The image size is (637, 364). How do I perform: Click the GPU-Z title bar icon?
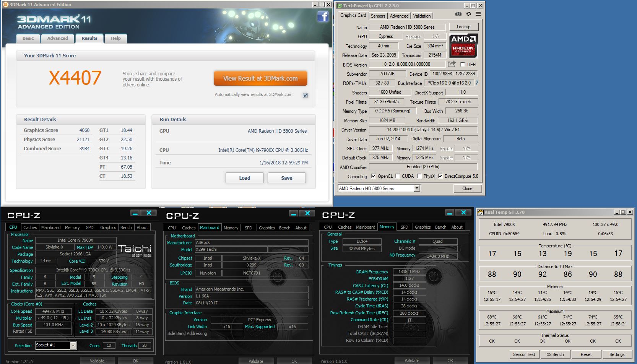[x=339, y=5]
